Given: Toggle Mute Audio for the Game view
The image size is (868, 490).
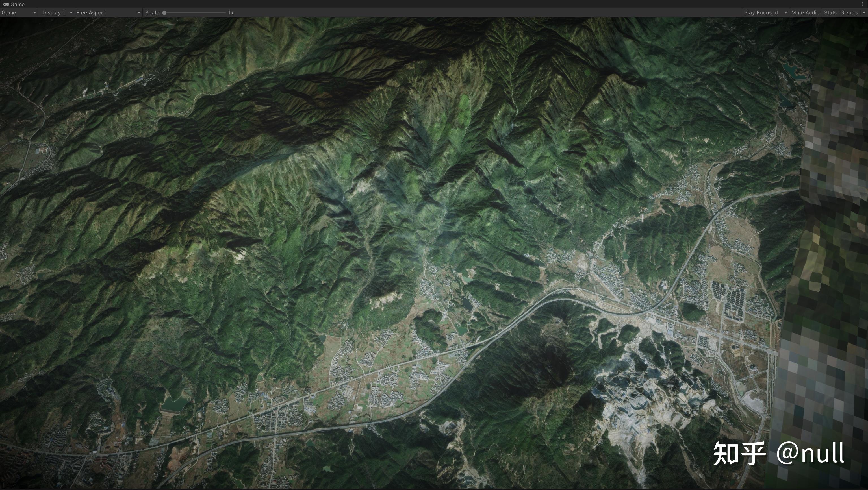Looking at the screenshot, I should pyautogui.click(x=805, y=12).
